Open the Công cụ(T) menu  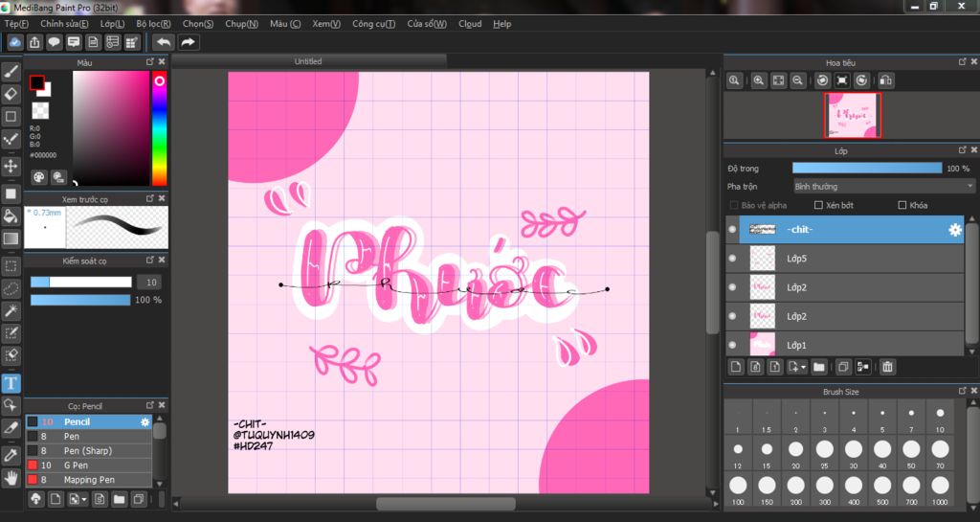tap(374, 24)
